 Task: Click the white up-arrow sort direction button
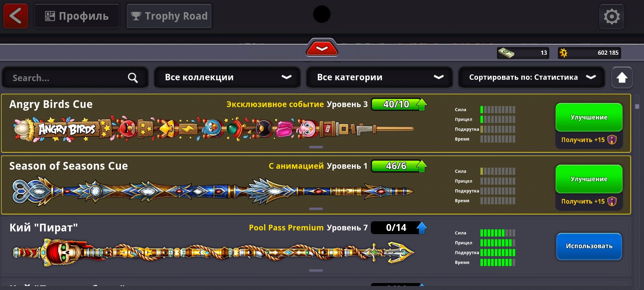click(622, 78)
